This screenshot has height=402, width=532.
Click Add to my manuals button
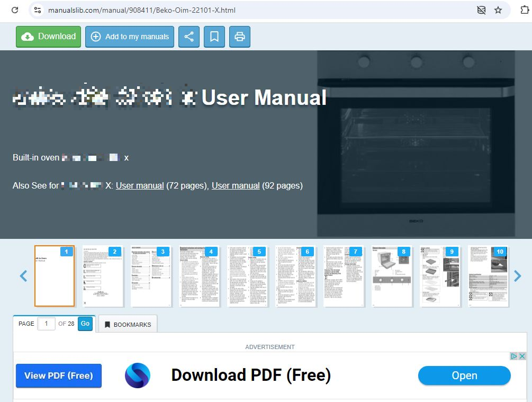pos(130,37)
